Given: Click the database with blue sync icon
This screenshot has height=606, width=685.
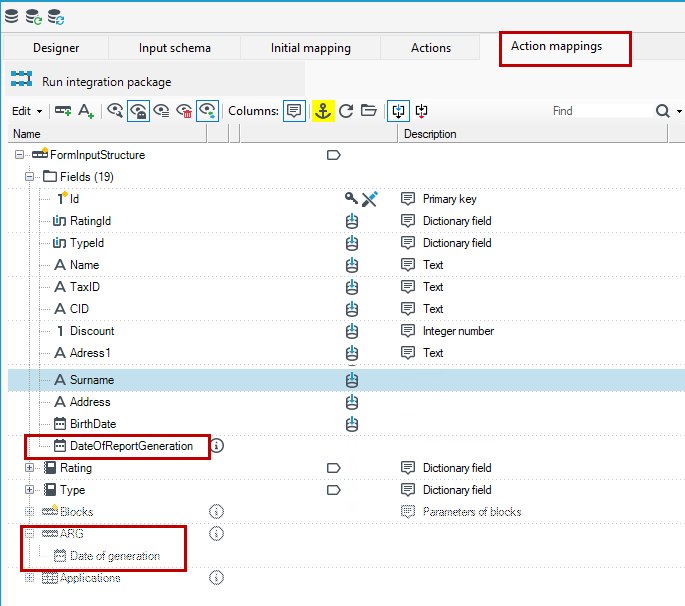Looking at the screenshot, I should tap(55, 17).
